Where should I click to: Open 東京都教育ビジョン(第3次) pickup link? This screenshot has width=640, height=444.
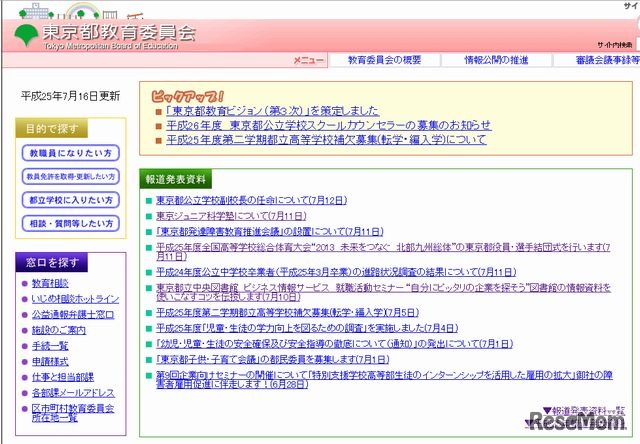273,111
